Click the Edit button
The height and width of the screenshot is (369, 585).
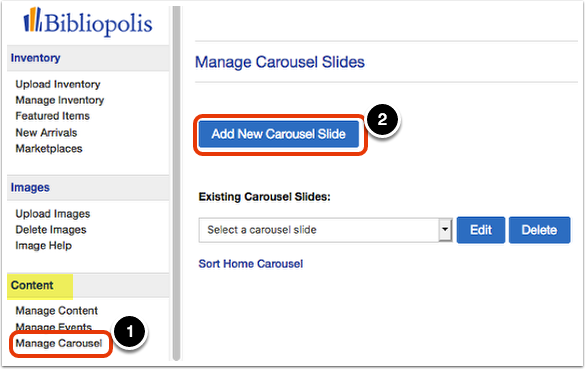click(481, 230)
